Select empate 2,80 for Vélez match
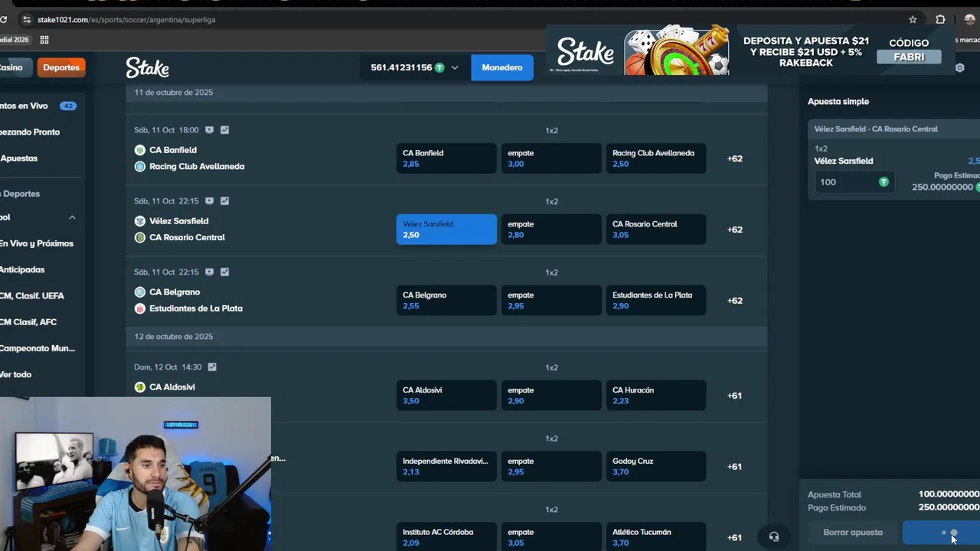 (551, 230)
